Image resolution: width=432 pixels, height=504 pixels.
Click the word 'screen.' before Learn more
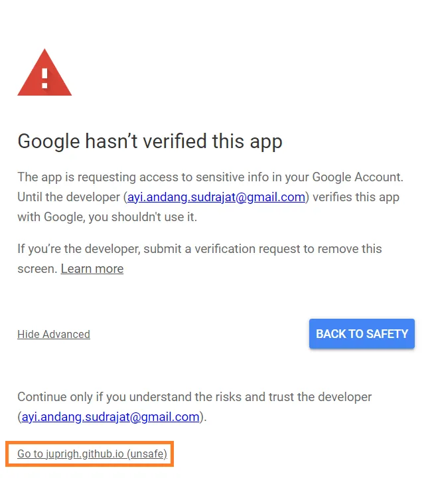[x=37, y=269]
